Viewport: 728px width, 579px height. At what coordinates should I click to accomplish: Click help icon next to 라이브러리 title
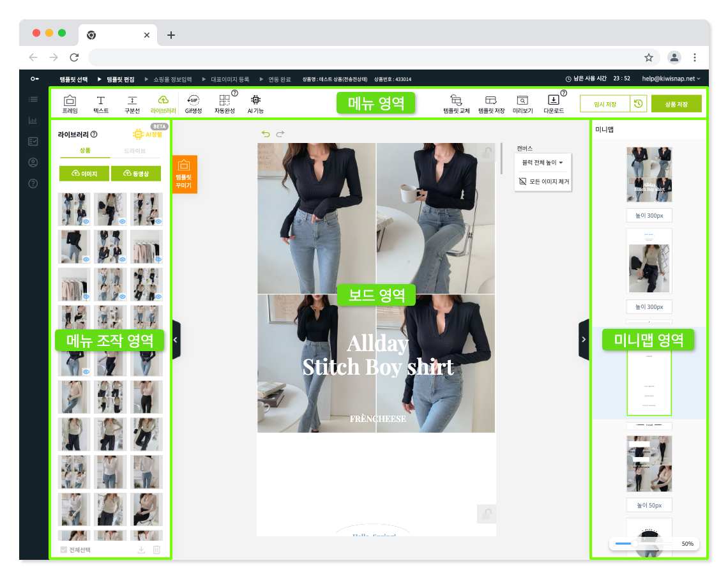pos(95,134)
